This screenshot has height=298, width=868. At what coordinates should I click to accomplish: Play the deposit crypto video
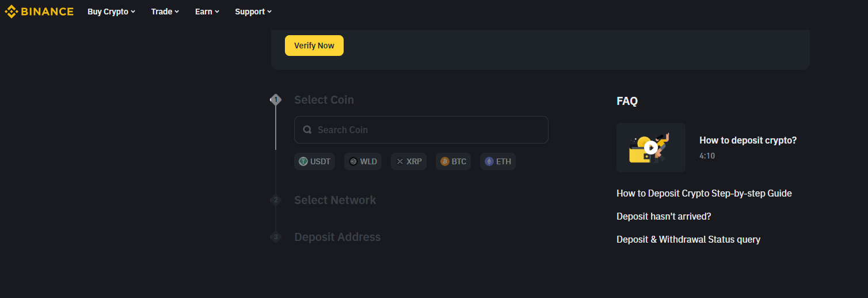(x=651, y=148)
